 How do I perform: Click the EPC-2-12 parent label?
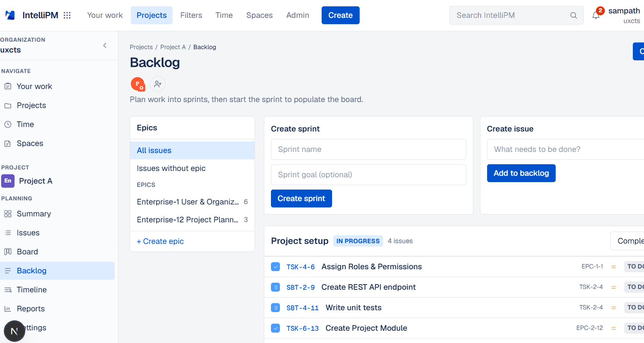(x=590, y=328)
